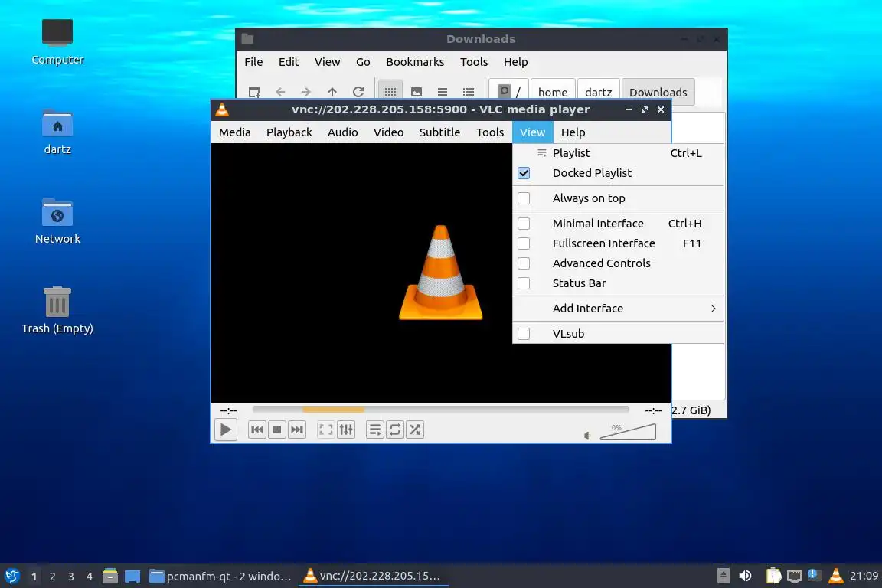Viewport: 882px width, 588px height.
Task: Toggle loop mode in VLC
Action: tap(395, 430)
